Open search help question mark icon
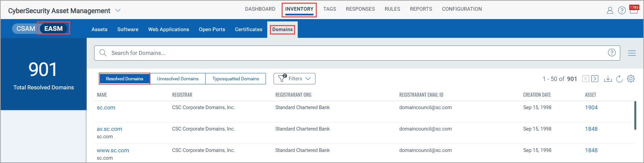Image resolution: width=644 pixels, height=163 pixels. pyautogui.click(x=612, y=53)
